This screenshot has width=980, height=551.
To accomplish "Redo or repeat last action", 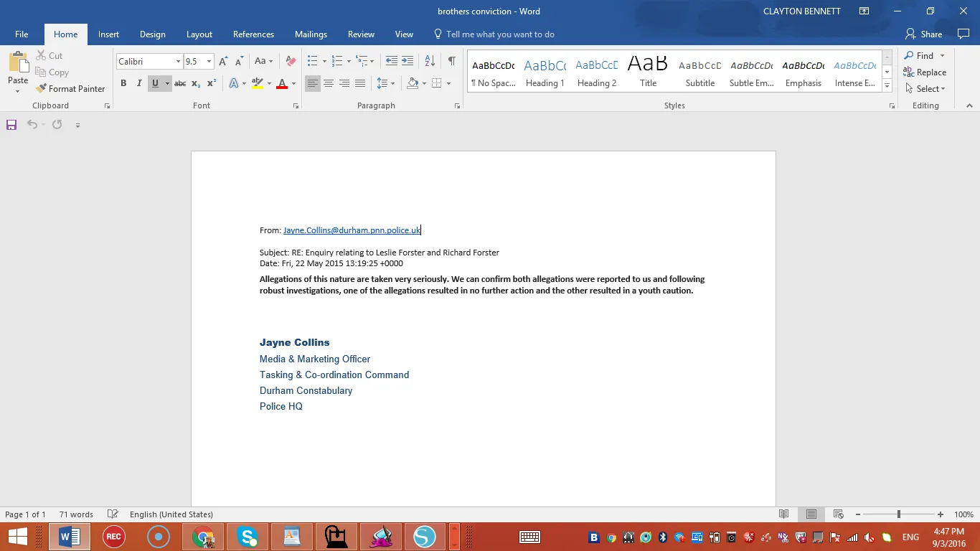I will click(57, 124).
